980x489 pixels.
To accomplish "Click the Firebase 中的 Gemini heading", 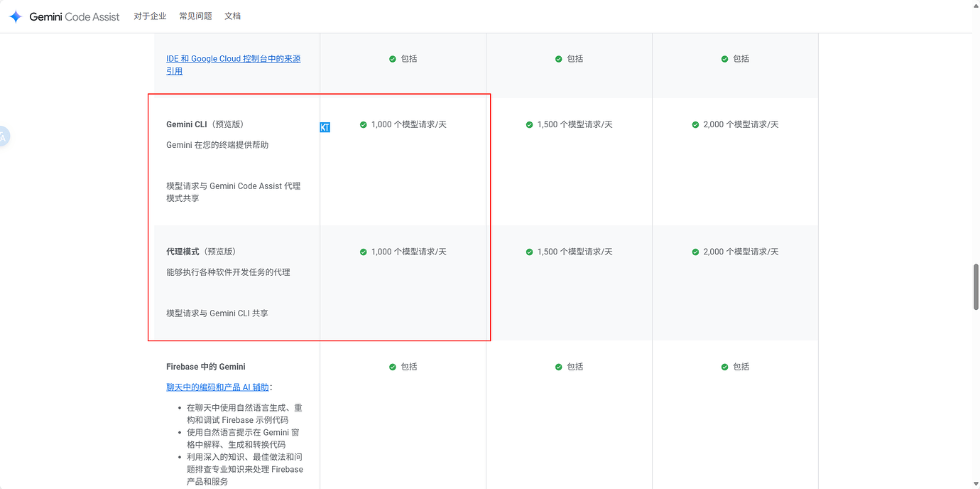I will [x=206, y=367].
